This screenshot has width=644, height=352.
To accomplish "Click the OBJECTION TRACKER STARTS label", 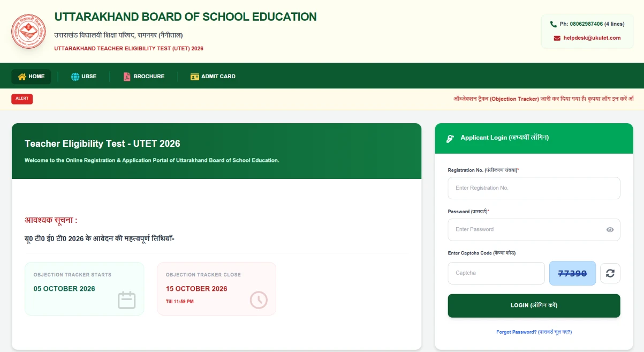I will pyautogui.click(x=72, y=275).
